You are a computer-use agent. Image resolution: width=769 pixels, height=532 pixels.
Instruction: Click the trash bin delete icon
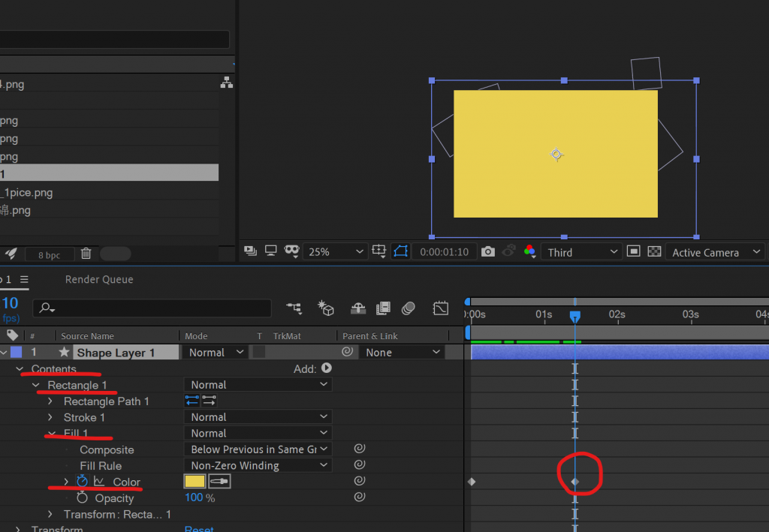86,254
